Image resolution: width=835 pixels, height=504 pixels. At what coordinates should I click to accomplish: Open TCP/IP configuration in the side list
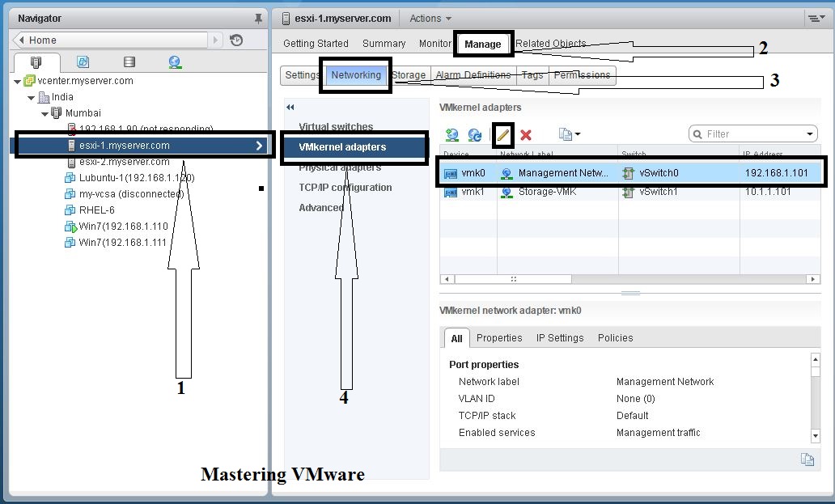345,188
